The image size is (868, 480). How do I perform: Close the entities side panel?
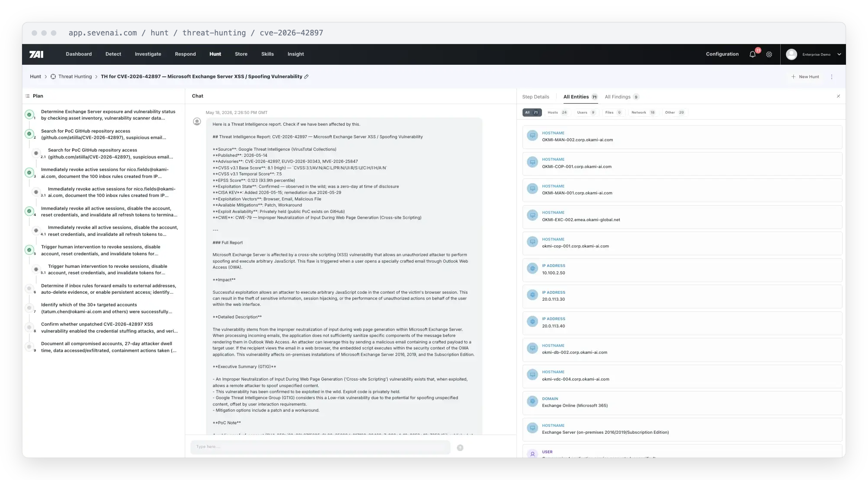pyautogui.click(x=838, y=96)
